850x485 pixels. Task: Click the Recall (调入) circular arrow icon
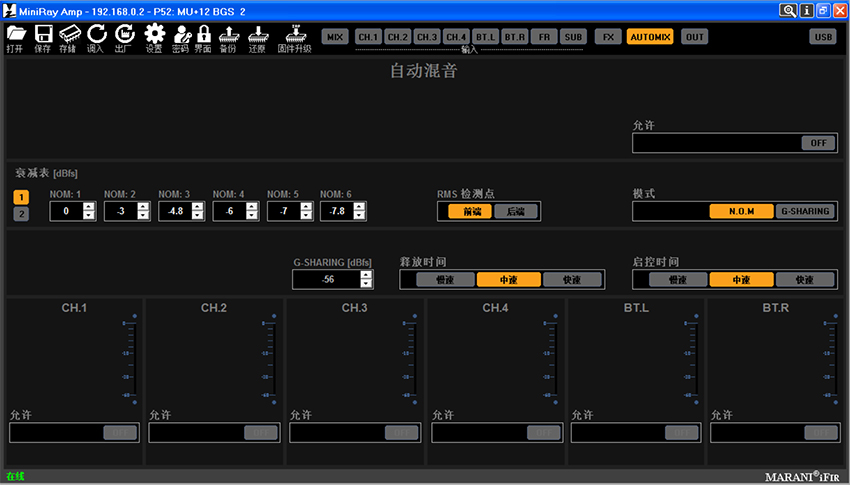pyautogui.click(x=96, y=36)
